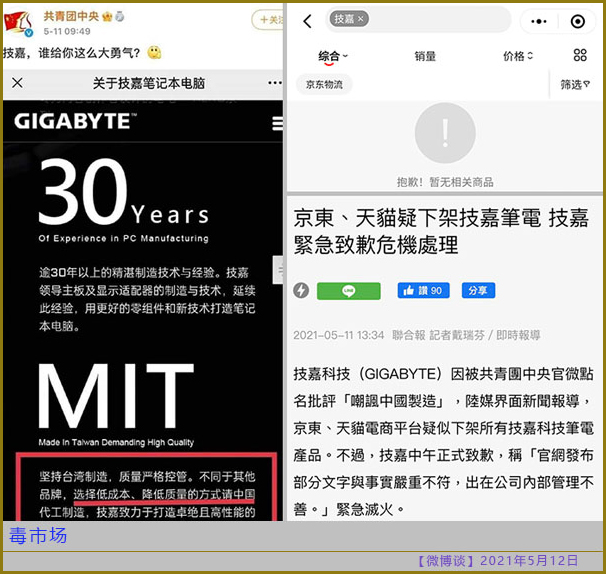Switch layout with the grid view icon
This screenshot has width=606, height=574.
(580, 55)
